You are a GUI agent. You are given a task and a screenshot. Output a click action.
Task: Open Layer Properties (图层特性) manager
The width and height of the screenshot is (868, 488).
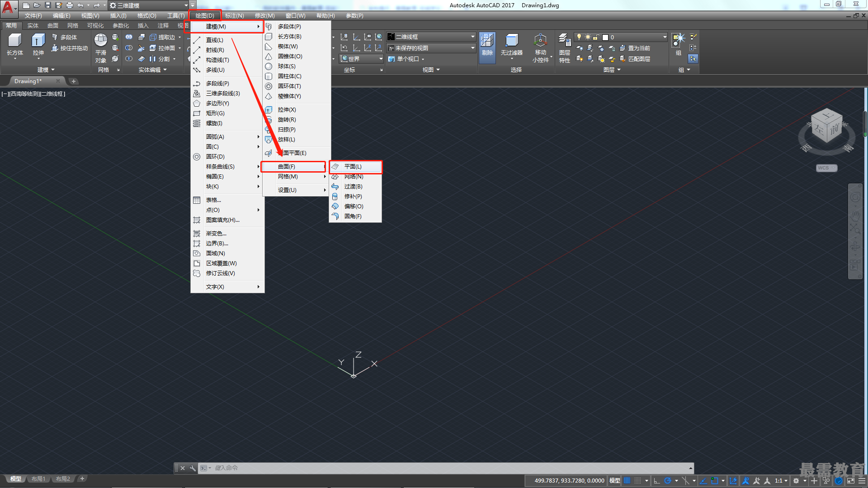(x=565, y=48)
